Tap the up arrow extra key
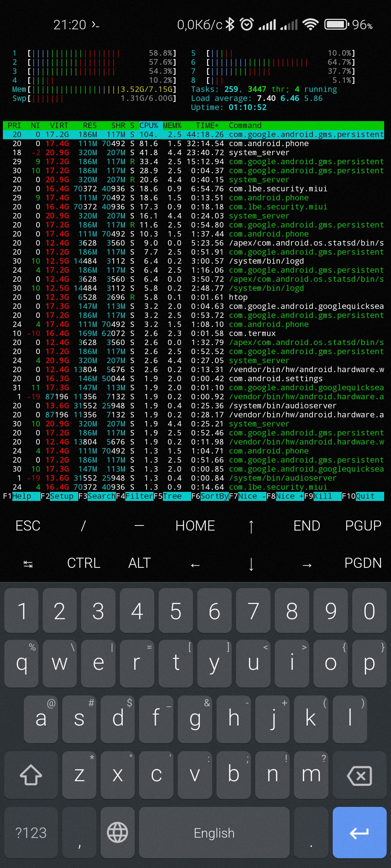The image size is (391, 868). tap(251, 526)
